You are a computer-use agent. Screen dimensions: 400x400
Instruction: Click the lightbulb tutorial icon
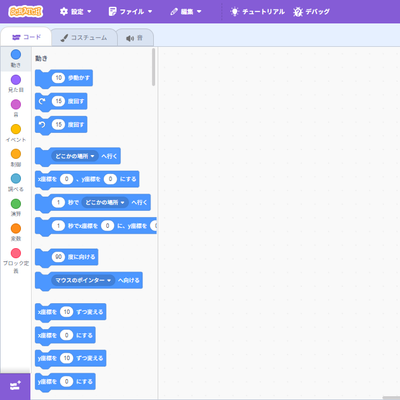pyautogui.click(x=235, y=12)
